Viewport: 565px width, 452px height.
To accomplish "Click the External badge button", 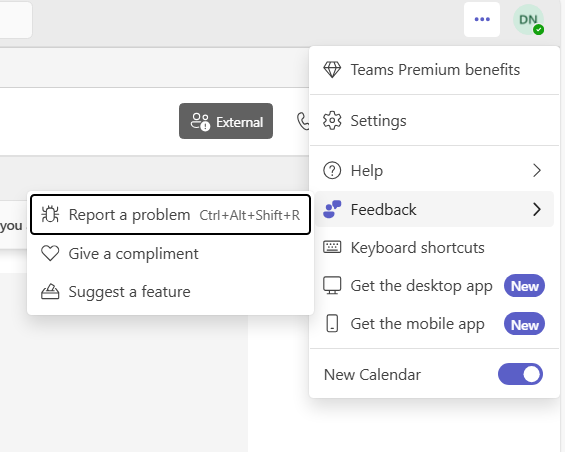I will click(x=226, y=121).
